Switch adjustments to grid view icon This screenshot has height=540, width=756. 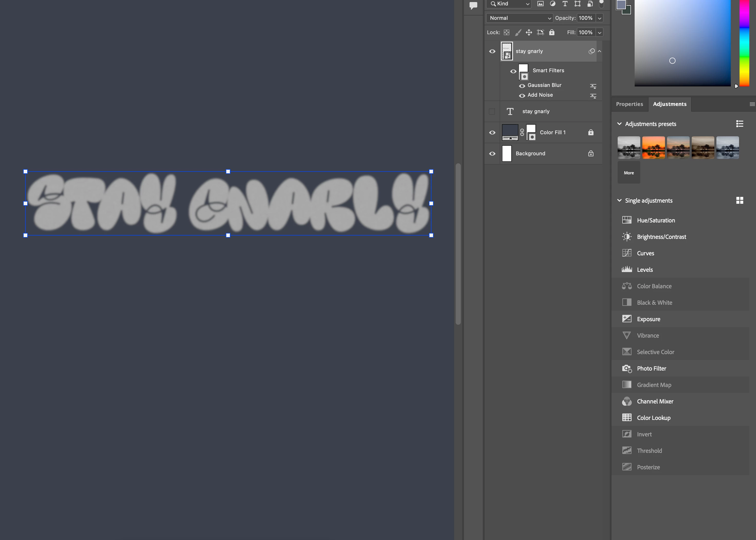pos(739,200)
